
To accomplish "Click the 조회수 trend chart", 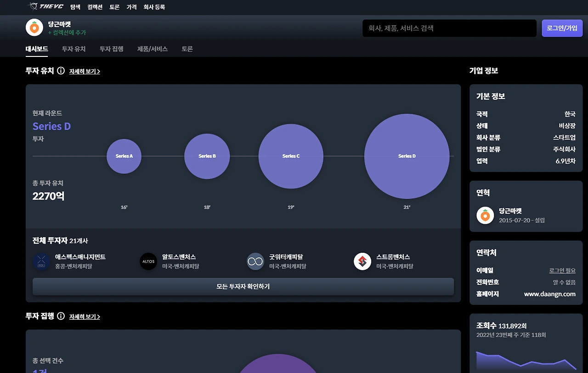I will tap(526, 361).
